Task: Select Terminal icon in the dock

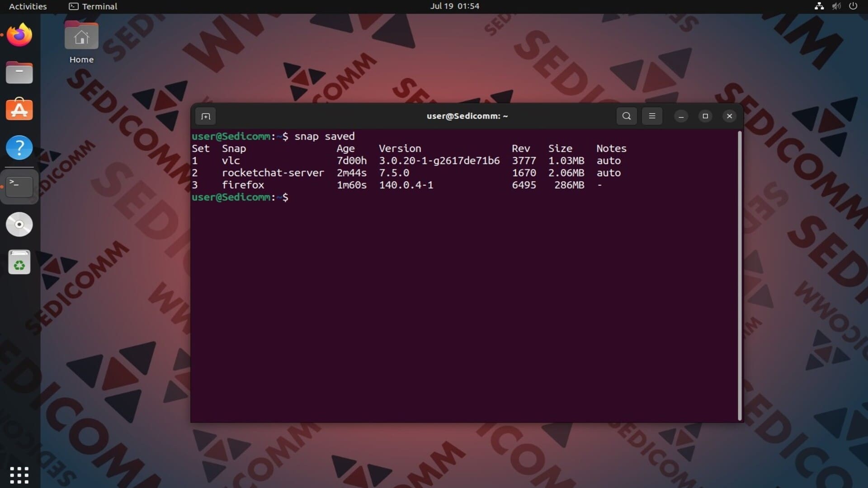Action: point(19,186)
